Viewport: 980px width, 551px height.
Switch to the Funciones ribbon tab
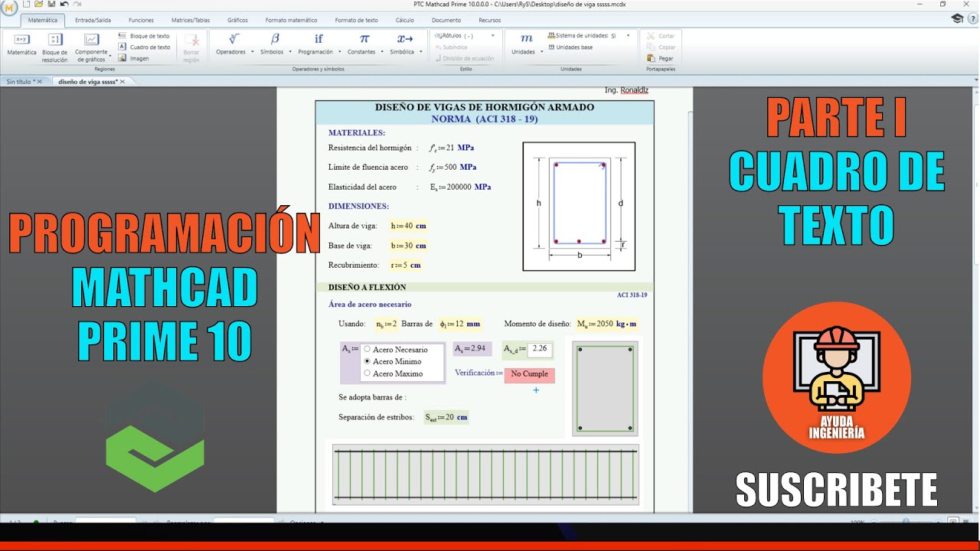click(x=141, y=21)
